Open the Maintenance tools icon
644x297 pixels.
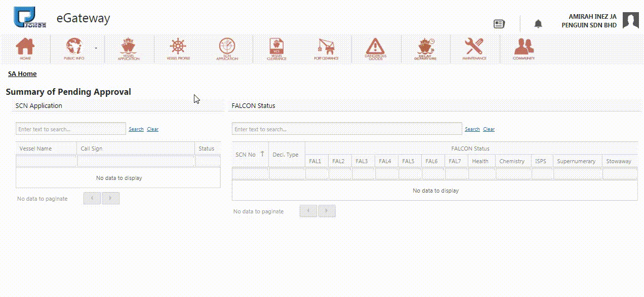tap(474, 49)
